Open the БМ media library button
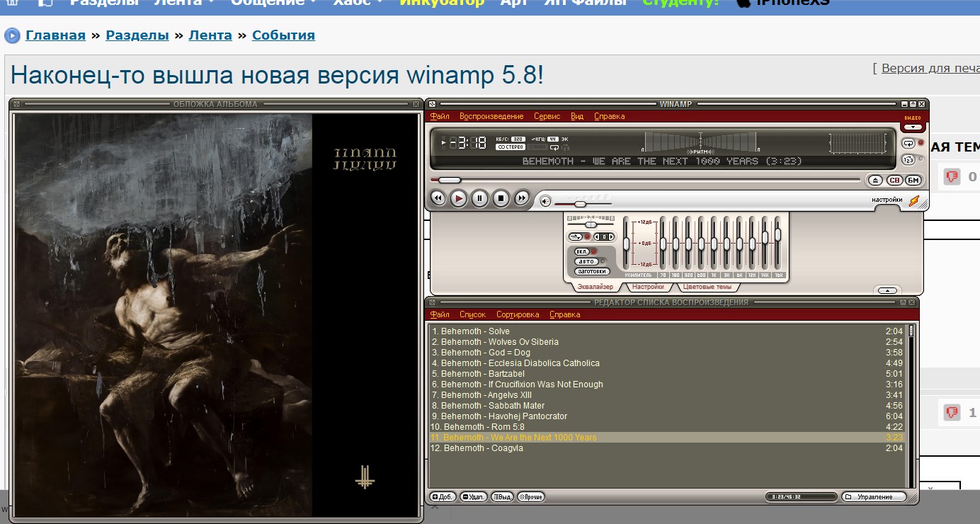This screenshot has height=524, width=980. pos(913,180)
